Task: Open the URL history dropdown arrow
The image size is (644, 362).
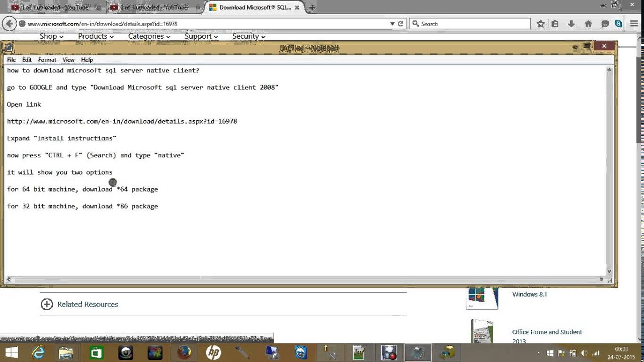Action: click(392, 24)
